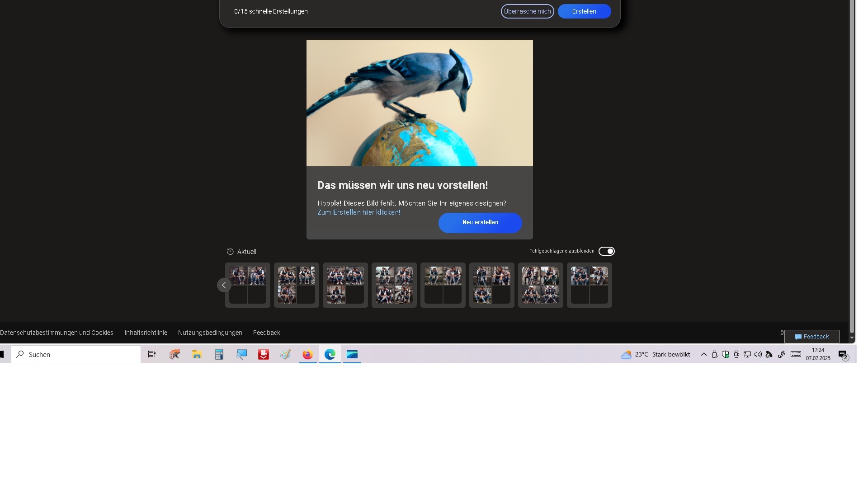Select the first thumbnail under Aktuell
Image resolution: width=868 pixels, height=488 pixels.
coord(247,285)
